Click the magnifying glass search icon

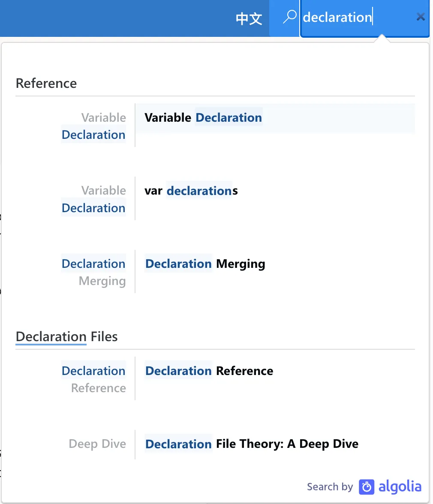coord(290,17)
